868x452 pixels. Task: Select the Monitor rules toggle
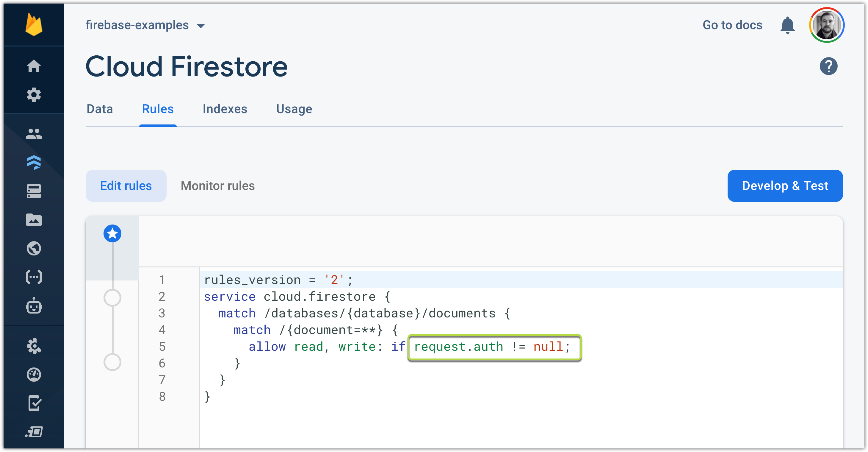[x=218, y=186]
